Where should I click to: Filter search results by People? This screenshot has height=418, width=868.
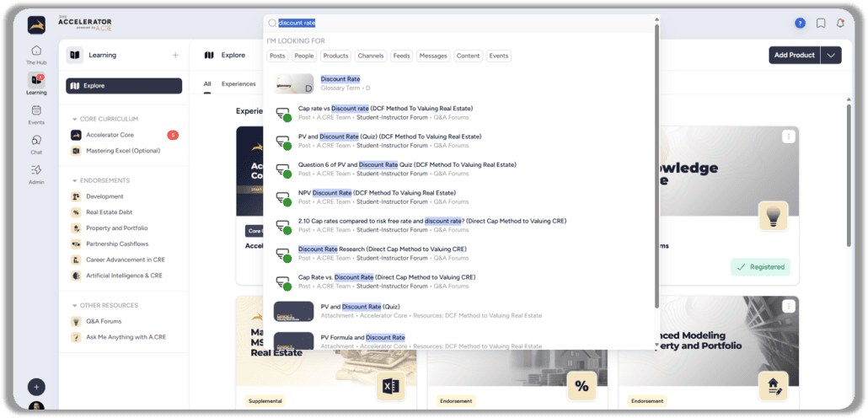[x=304, y=56]
